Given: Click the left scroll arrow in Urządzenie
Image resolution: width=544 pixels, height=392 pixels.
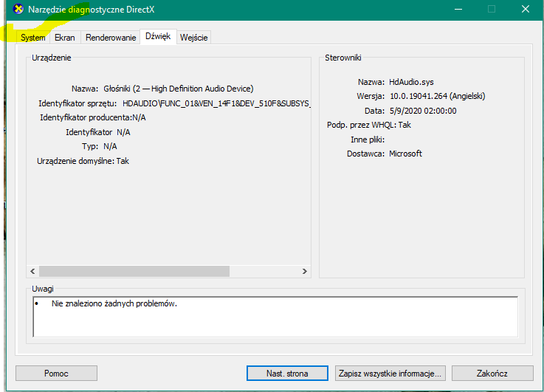Looking at the screenshot, I should click(x=32, y=271).
